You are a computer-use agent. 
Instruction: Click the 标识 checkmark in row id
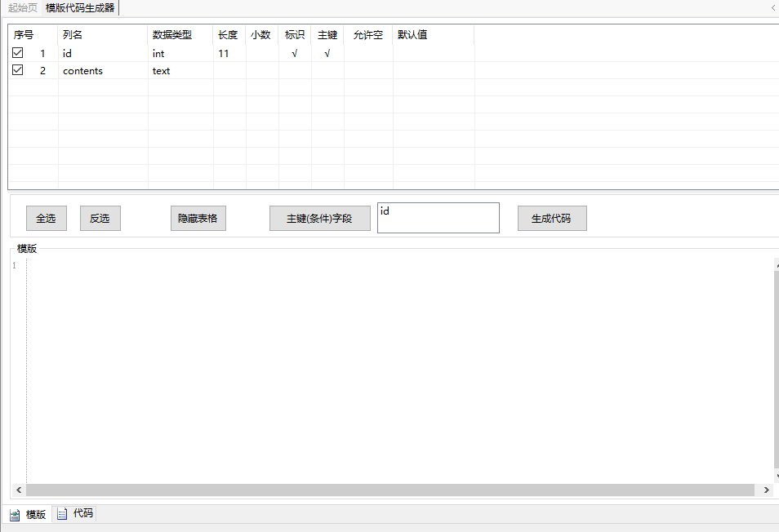[x=295, y=53]
